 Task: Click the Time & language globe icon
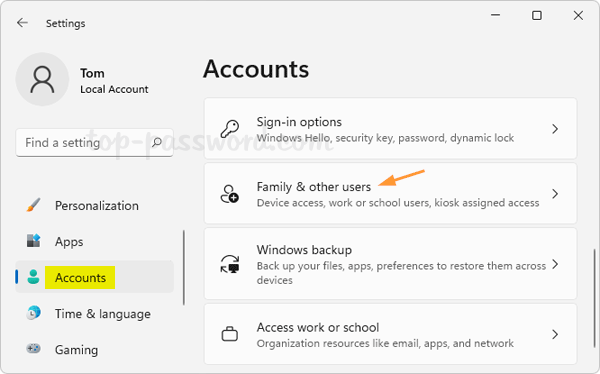click(34, 313)
